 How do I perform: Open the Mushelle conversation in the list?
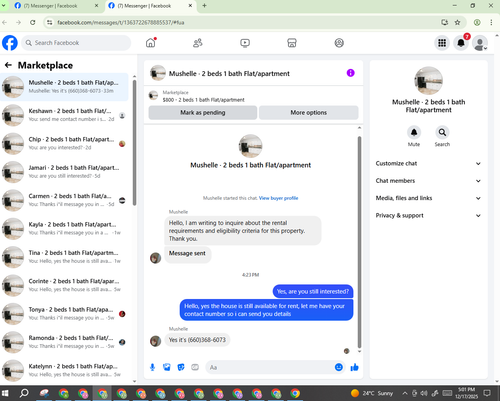click(x=64, y=87)
